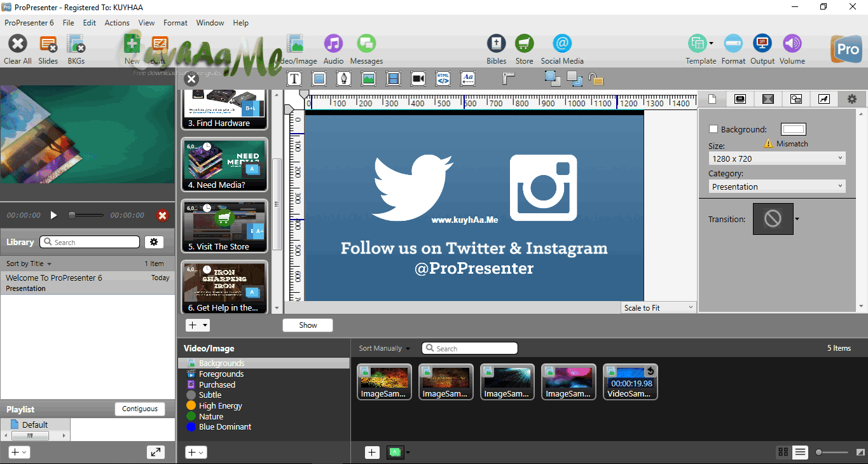Bring the selected object forward
Image resolution: width=868 pixels, height=464 pixels.
553,78
